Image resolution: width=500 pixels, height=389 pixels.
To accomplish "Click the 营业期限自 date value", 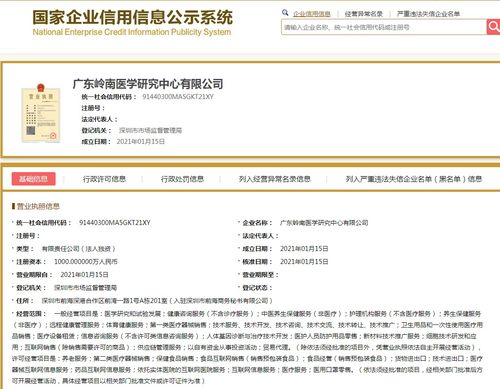I will (x=84, y=275).
